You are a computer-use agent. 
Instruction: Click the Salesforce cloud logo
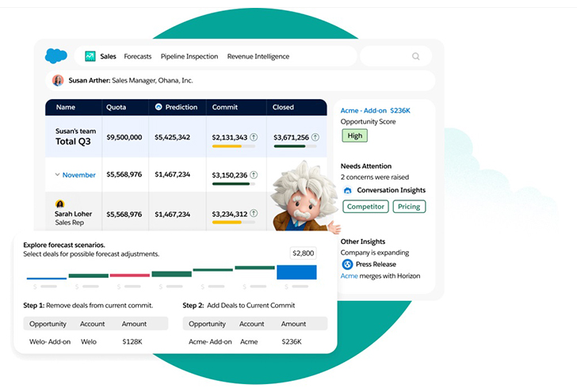tap(56, 56)
